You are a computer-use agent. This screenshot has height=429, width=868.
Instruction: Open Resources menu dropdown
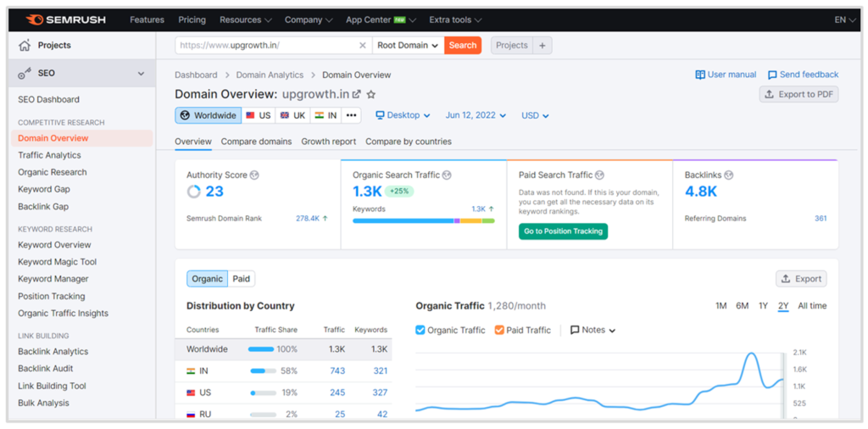[245, 20]
